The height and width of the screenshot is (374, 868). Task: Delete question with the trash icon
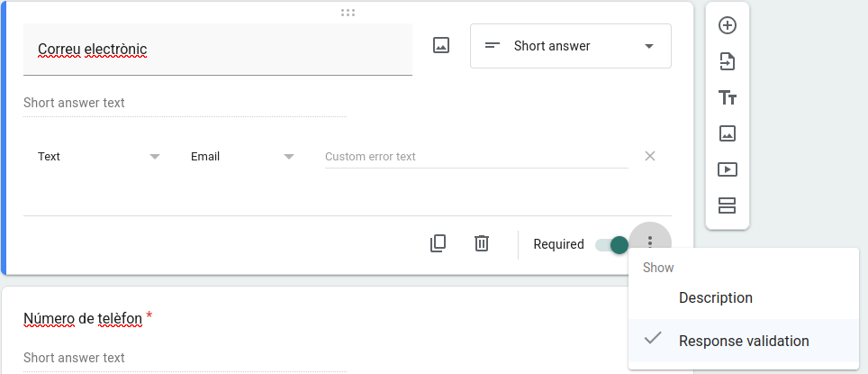[482, 243]
